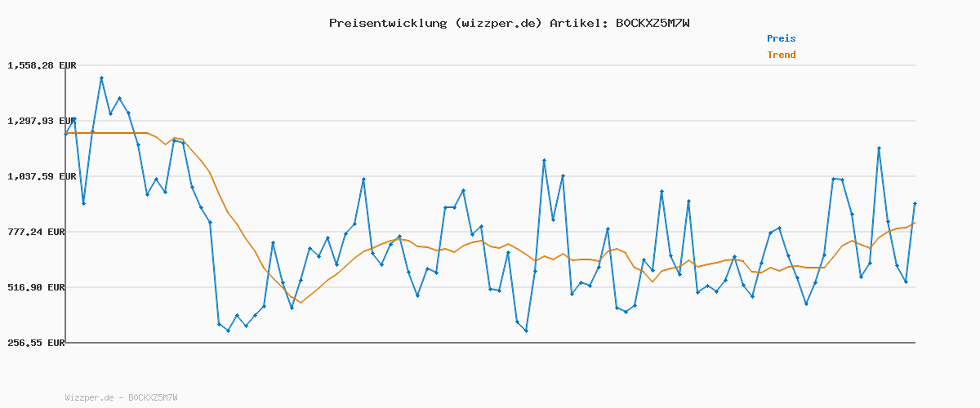Select the highest peak of the blue price line
This screenshot has width=980, height=408.
(101, 78)
